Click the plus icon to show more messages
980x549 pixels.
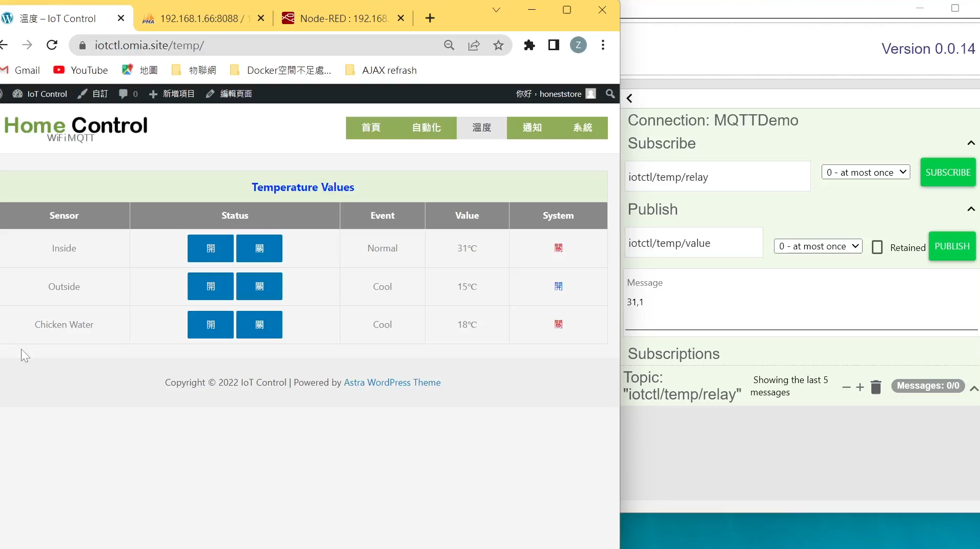click(x=860, y=387)
